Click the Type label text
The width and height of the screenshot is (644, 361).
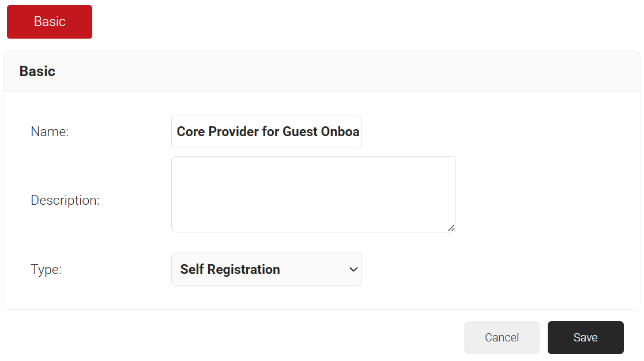click(46, 269)
